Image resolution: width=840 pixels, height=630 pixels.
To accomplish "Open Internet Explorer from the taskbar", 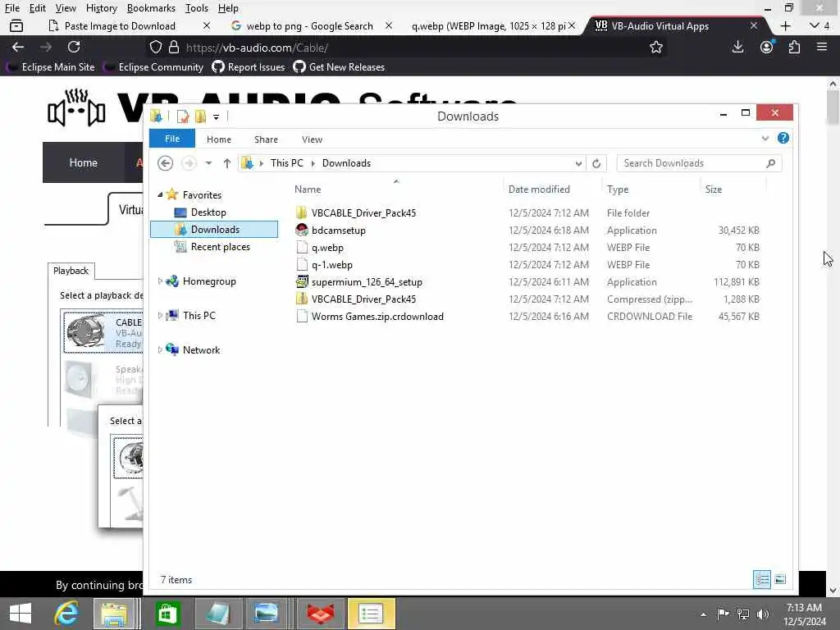I will pos(66,614).
